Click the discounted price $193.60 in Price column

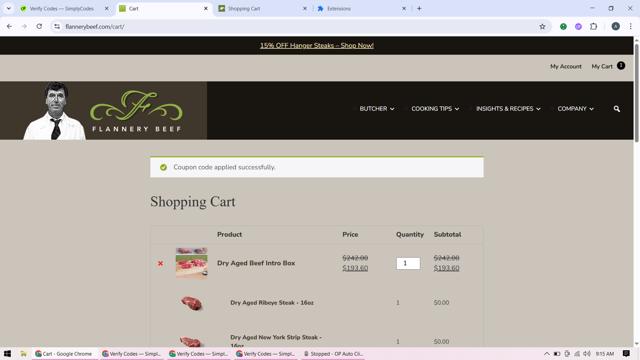[355, 268]
